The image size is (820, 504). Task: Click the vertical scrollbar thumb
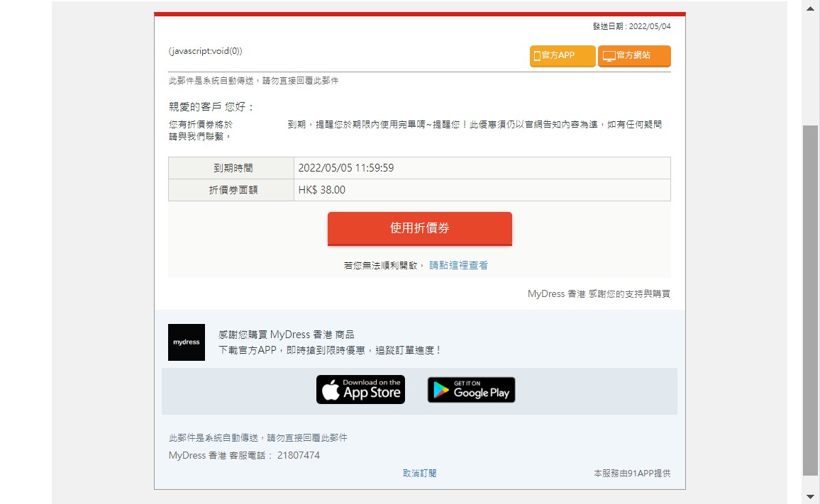point(810,301)
